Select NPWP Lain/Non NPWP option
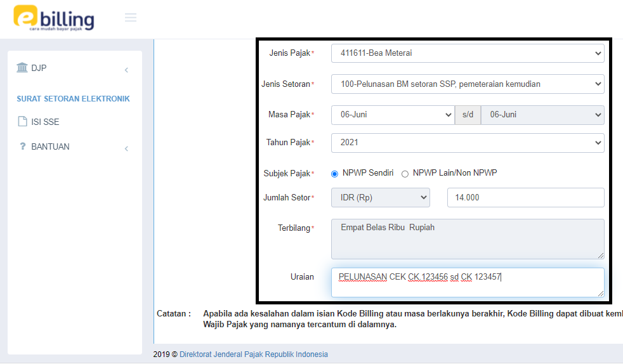 point(405,174)
